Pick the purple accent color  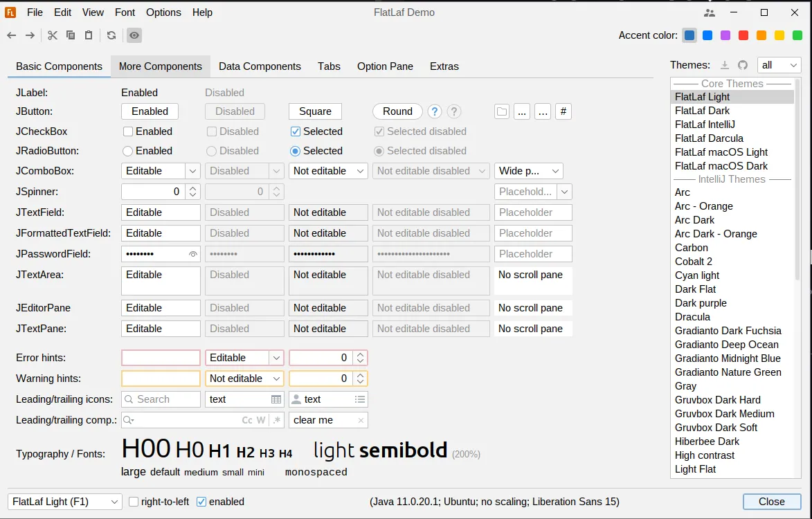tap(725, 35)
